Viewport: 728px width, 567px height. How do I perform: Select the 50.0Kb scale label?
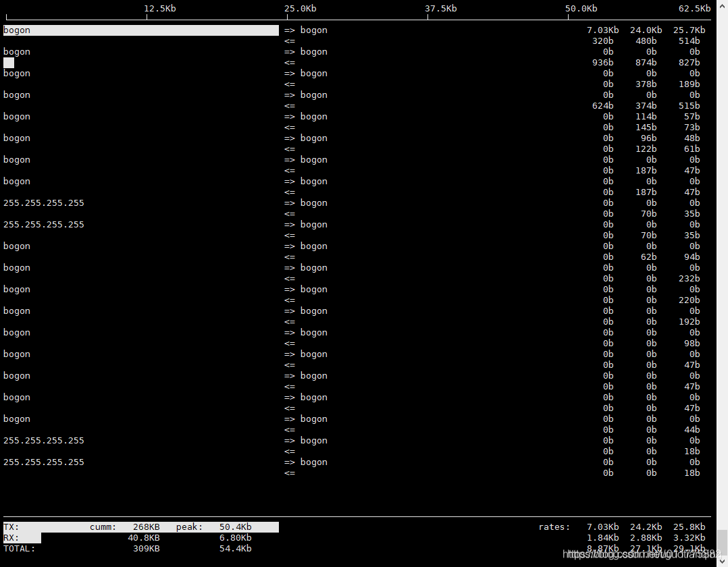581,9
